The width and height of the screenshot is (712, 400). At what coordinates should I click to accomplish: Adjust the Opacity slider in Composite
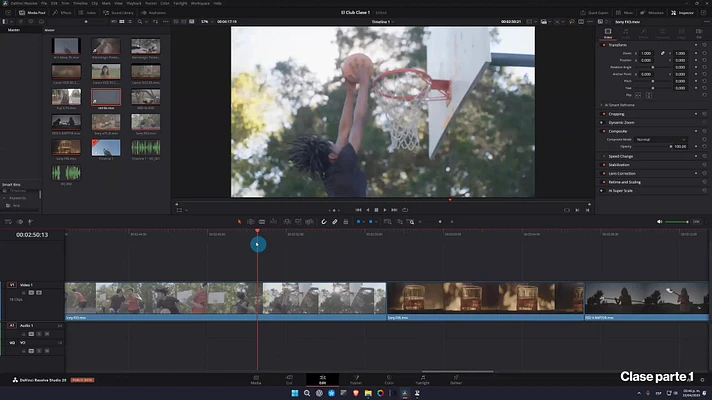(653, 147)
